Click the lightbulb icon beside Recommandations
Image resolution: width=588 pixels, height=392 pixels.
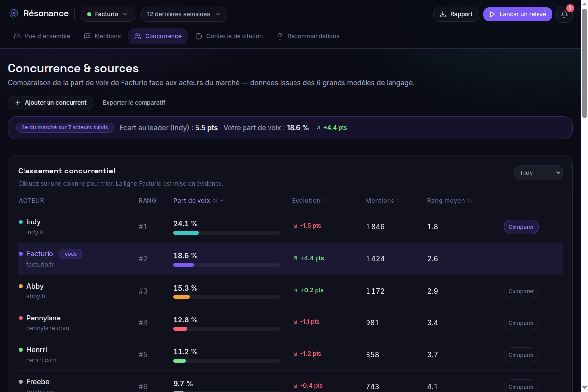pyautogui.click(x=280, y=36)
